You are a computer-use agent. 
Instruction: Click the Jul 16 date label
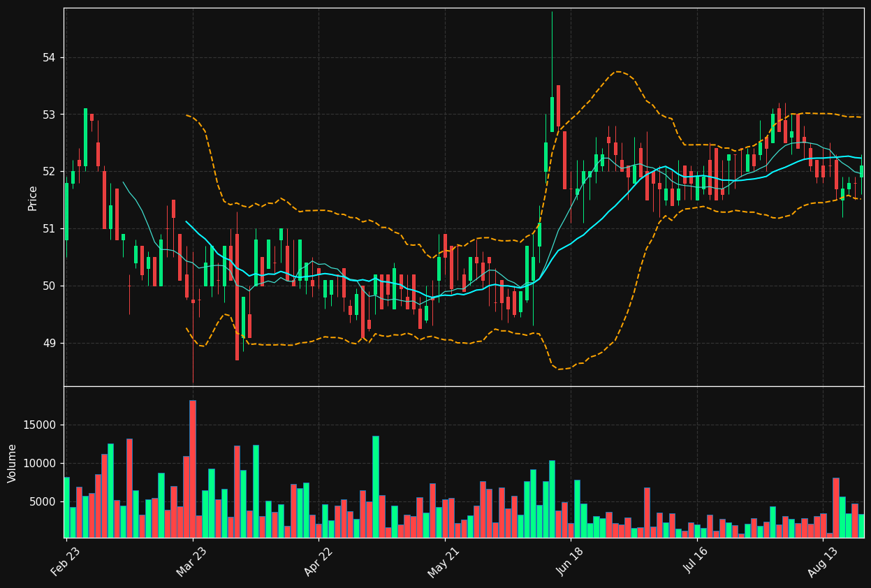tap(696, 562)
